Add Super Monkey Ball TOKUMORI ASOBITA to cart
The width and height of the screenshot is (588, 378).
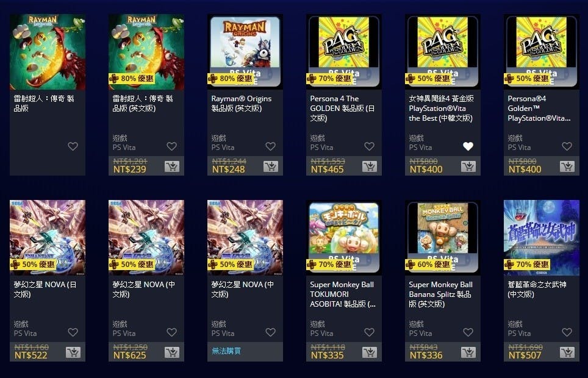[x=370, y=352]
